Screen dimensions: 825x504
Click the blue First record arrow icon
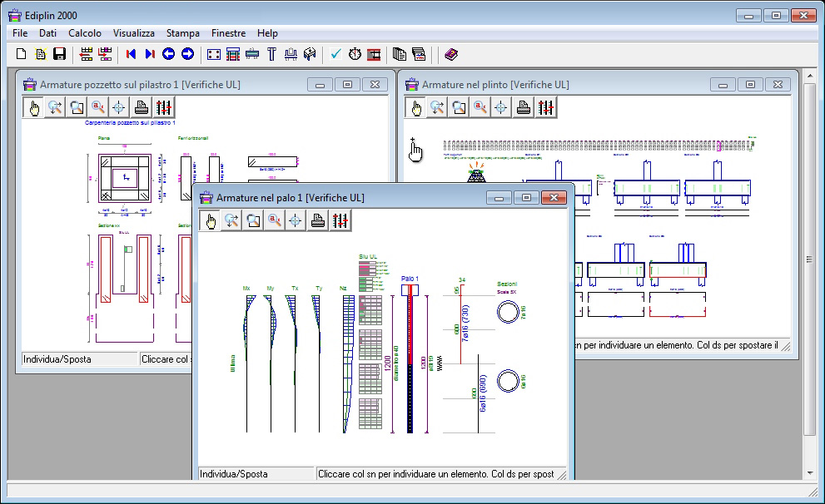[131, 54]
